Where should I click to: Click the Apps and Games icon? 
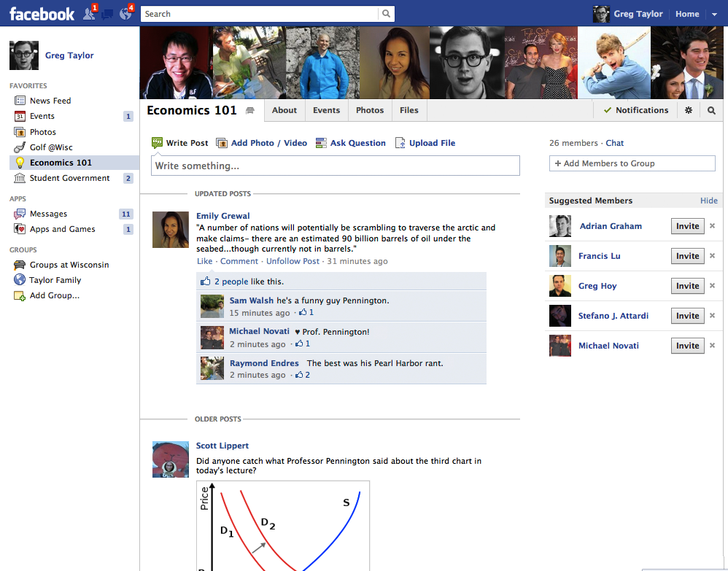(x=20, y=229)
